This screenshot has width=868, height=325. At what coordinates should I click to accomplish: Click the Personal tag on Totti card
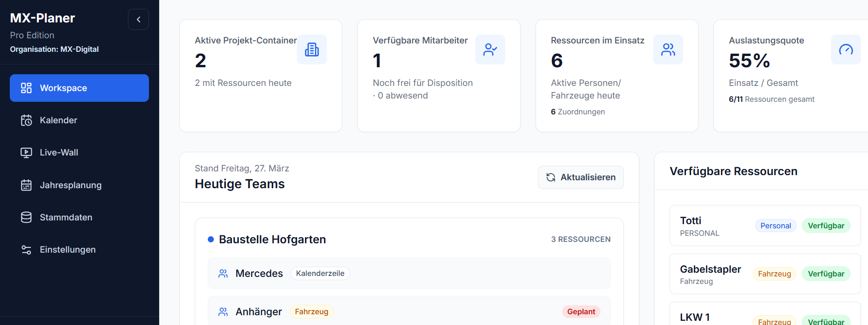coord(775,226)
